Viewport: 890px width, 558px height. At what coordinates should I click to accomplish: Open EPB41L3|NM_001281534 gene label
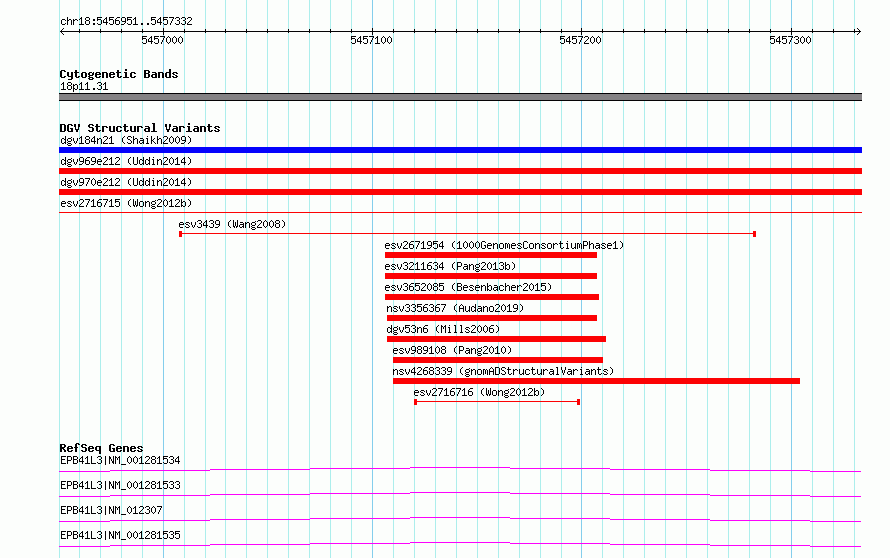[x=120, y=460]
